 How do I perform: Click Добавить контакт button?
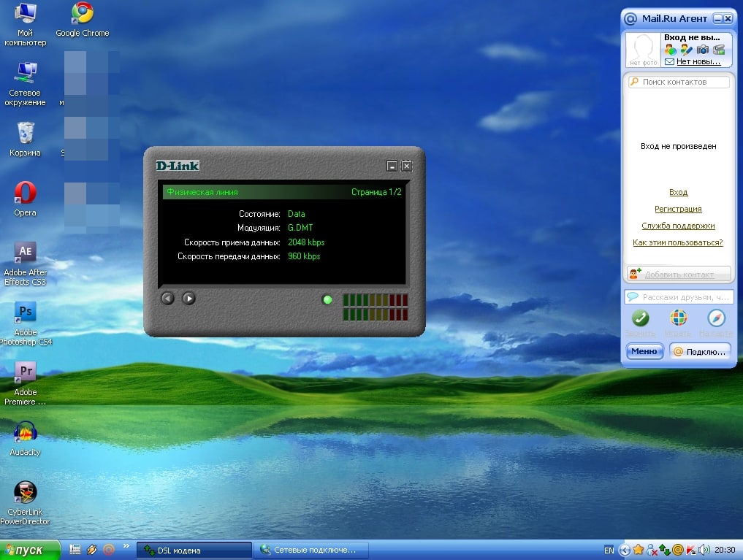[x=679, y=274]
